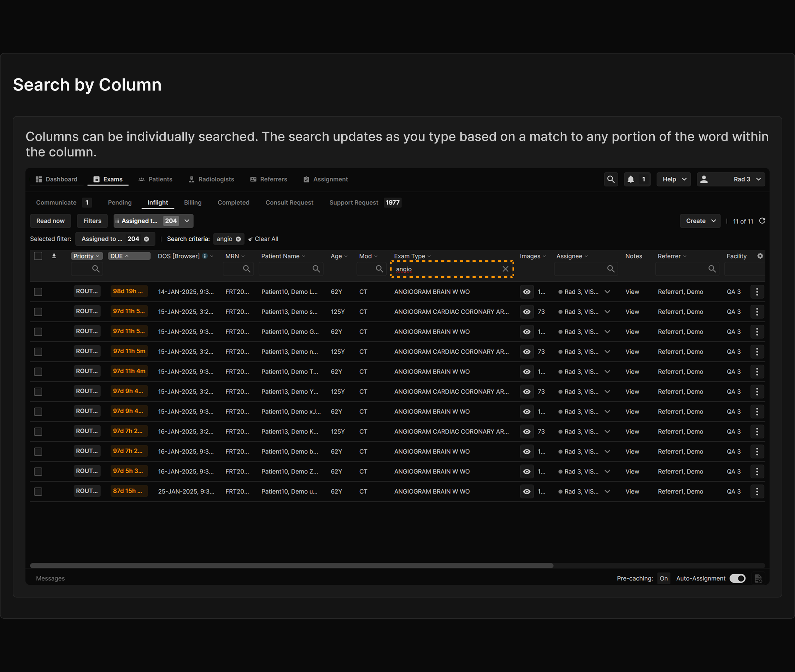The height and width of the screenshot is (672, 795).
Task: Open the row menu for Patient13, Demo K exam
Action: [757, 432]
